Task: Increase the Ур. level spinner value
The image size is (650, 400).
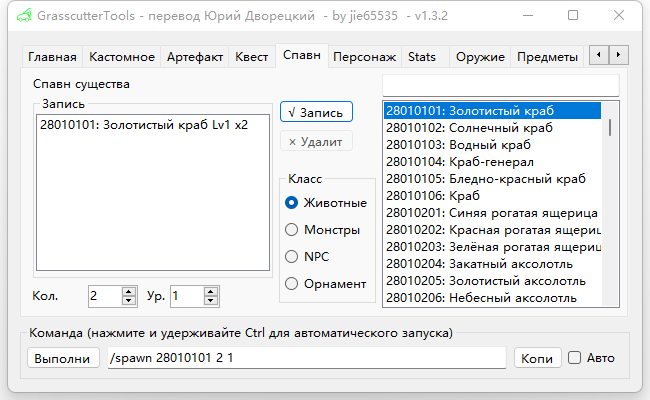Action: point(210,291)
